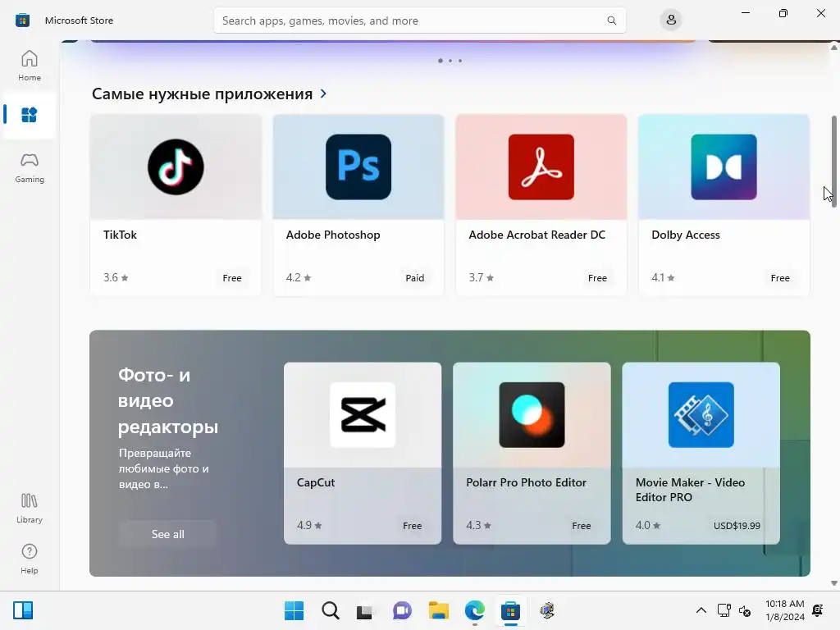Expand the Самые нужные приложения chevron

tap(323, 94)
